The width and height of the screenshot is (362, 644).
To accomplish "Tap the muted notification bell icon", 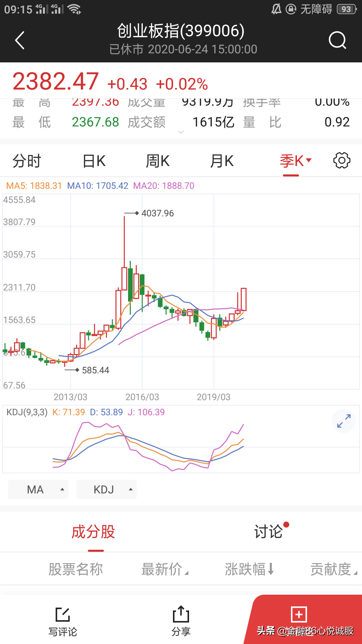I will point(276,9).
